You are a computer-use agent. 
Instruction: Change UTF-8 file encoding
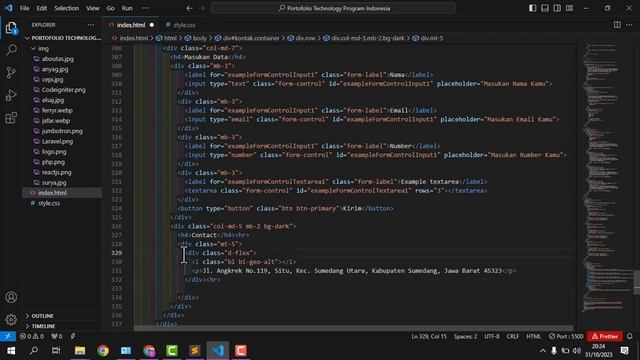[492, 336]
